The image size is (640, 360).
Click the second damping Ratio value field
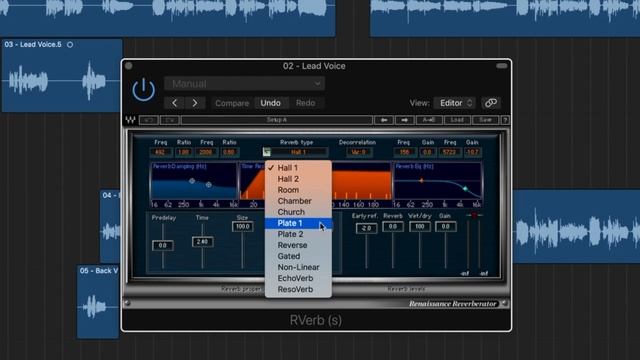(x=229, y=152)
